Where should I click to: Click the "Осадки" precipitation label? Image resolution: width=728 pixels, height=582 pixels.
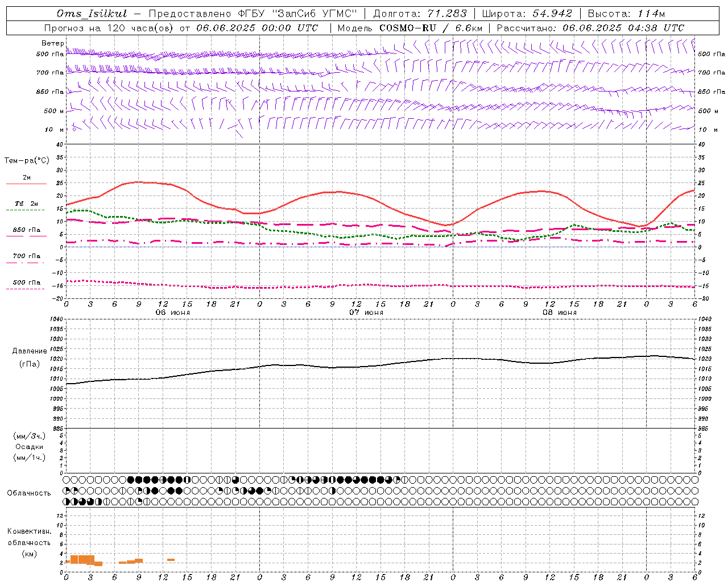30,447
